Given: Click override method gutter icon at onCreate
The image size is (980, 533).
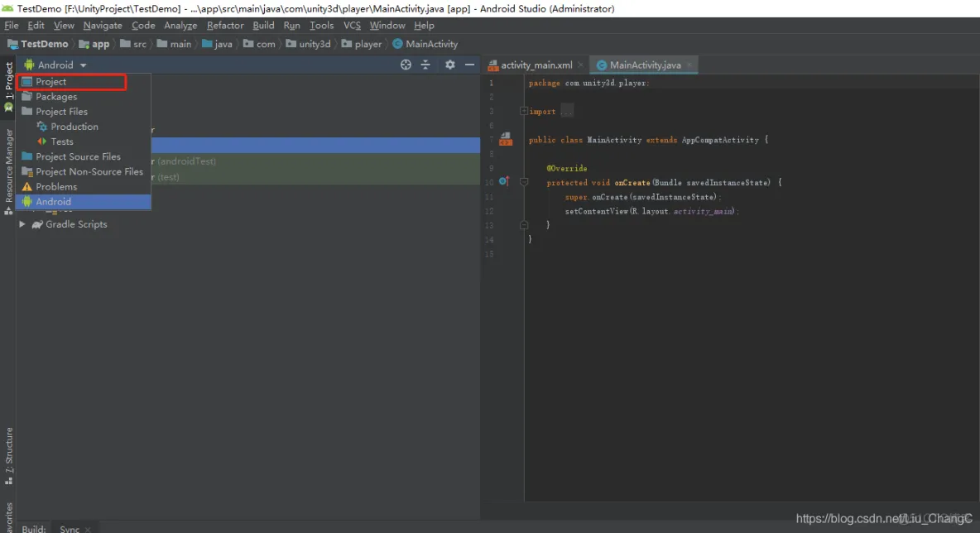Looking at the screenshot, I should [504, 182].
